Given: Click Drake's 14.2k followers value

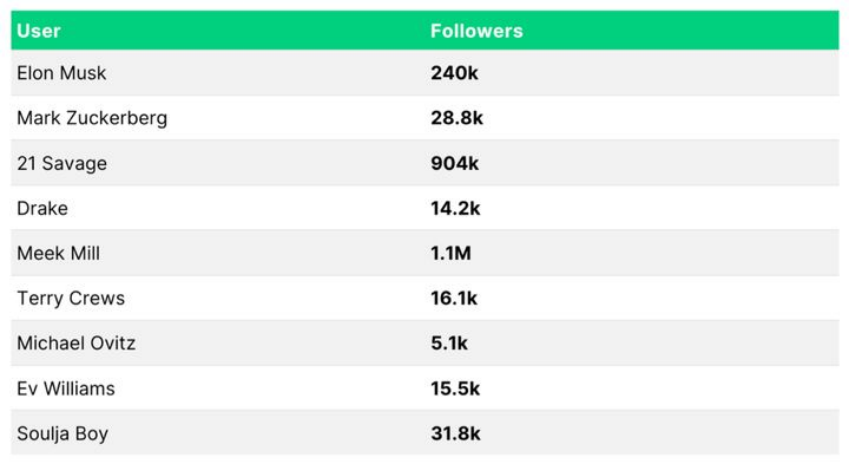Looking at the screenshot, I should tap(456, 208).
